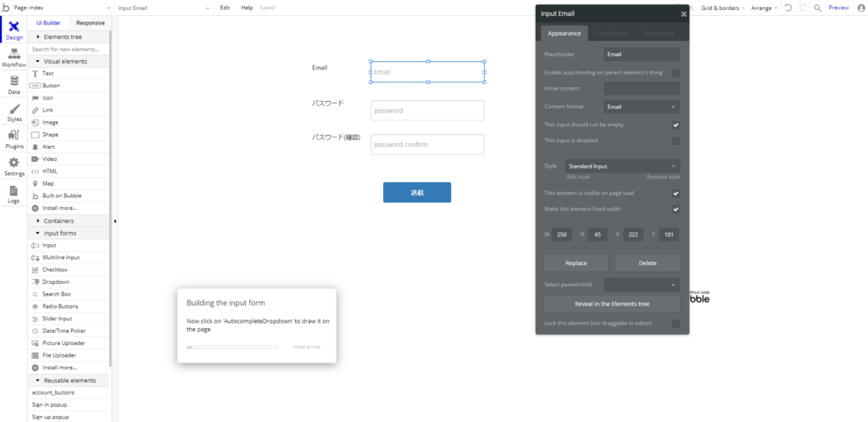Open the Style dropdown showing Standard Input
This screenshot has height=422, width=868.
click(x=622, y=166)
